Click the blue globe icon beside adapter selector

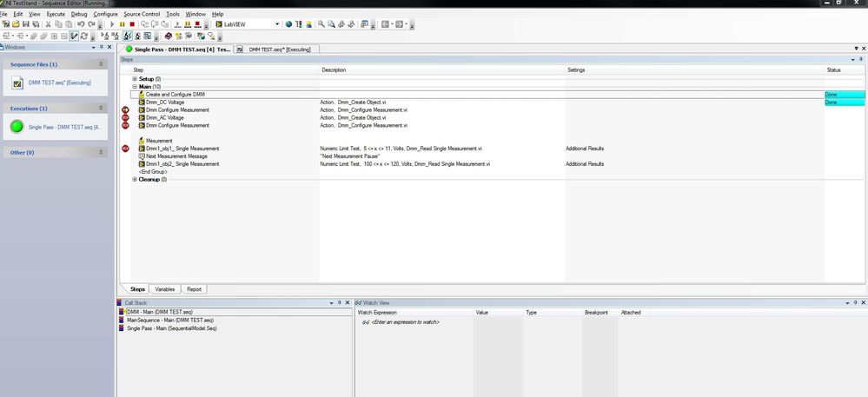(x=288, y=24)
